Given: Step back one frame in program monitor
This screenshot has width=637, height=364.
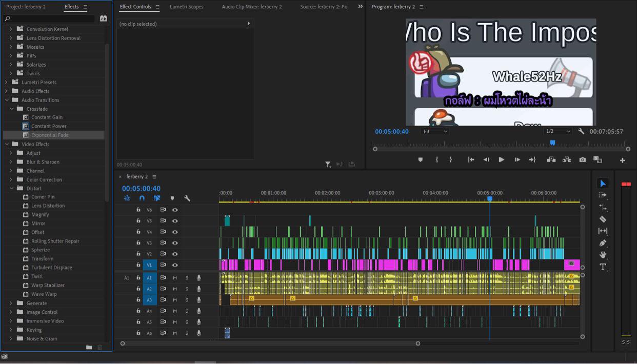Looking at the screenshot, I should 486,160.
